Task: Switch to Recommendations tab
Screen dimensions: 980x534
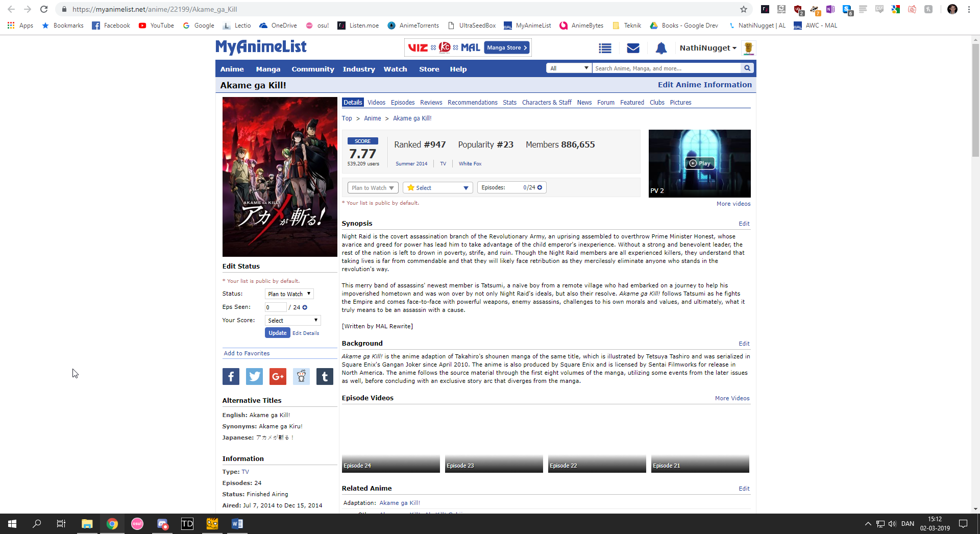Action: [473, 103]
